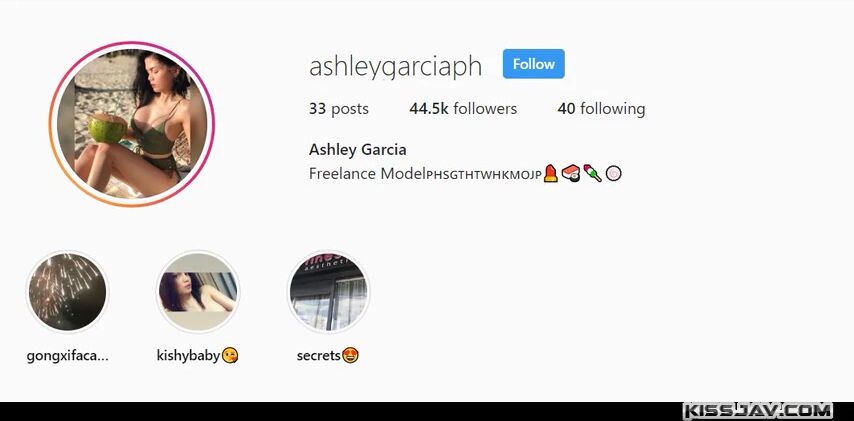Click the lipstick emoji in bio
Screen dimensions: 854x421
point(551,174)
